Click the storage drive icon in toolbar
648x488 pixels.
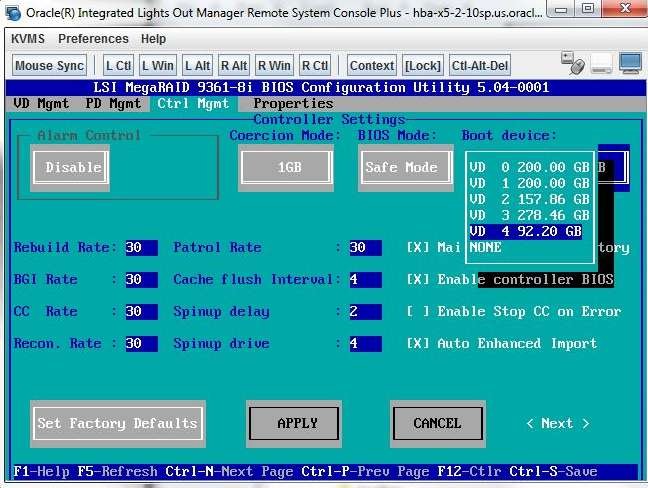601,64
